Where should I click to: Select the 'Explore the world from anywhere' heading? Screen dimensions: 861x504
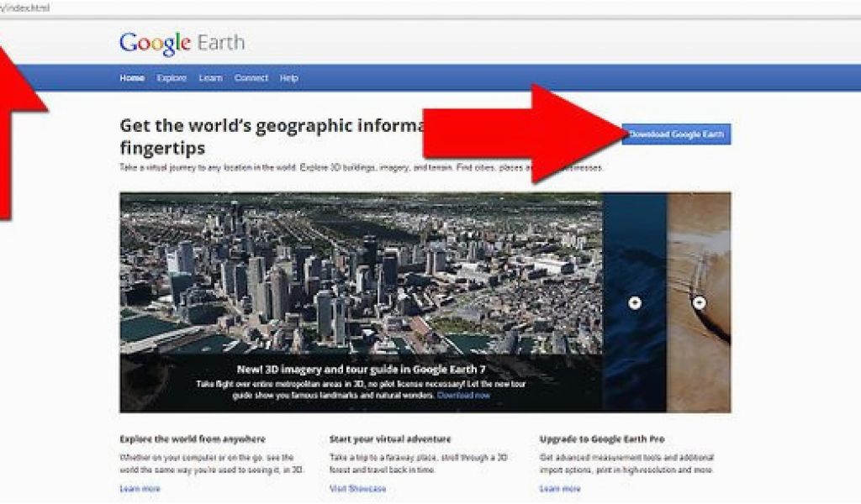pos(193,439)
